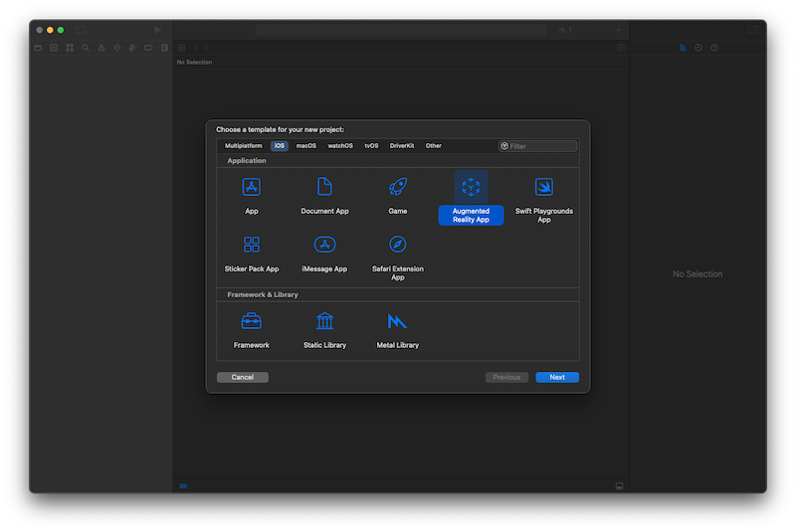Click the add plus button in toolbar
The height and width of the screenshot is (532, 796).
618,30
